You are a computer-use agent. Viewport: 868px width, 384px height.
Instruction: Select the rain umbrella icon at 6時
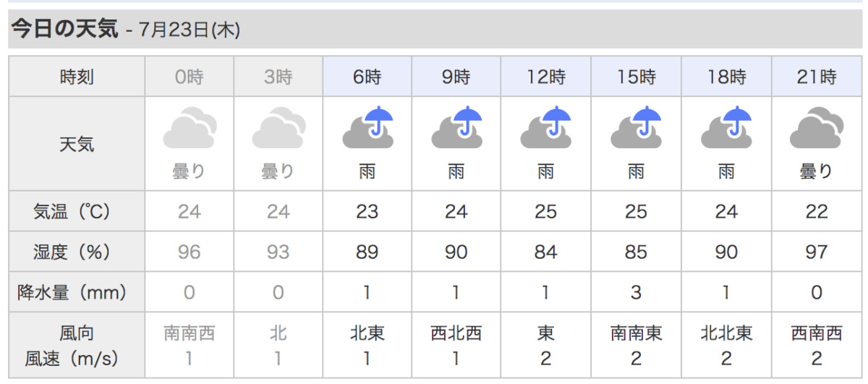click(367, 128)
